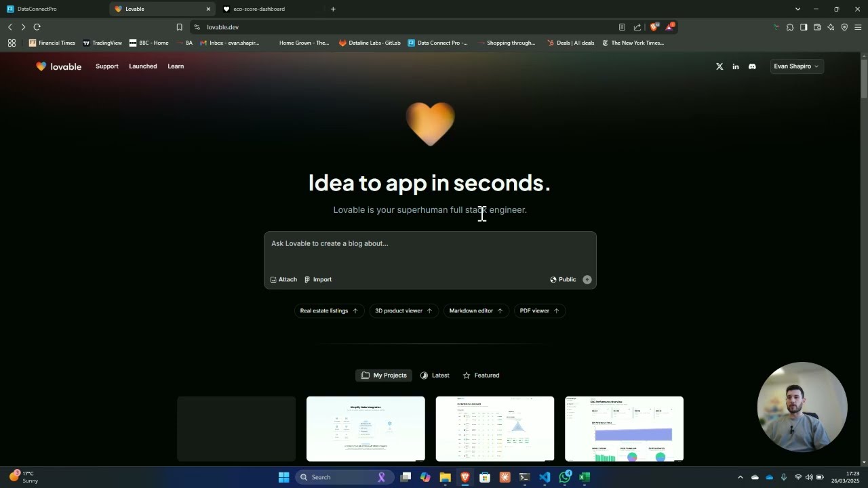Choose the Markdown editor suggestion

(x=476, y=310)
